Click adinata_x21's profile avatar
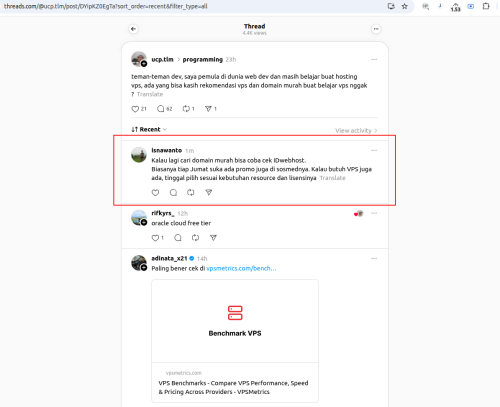 tap(139, 263)
